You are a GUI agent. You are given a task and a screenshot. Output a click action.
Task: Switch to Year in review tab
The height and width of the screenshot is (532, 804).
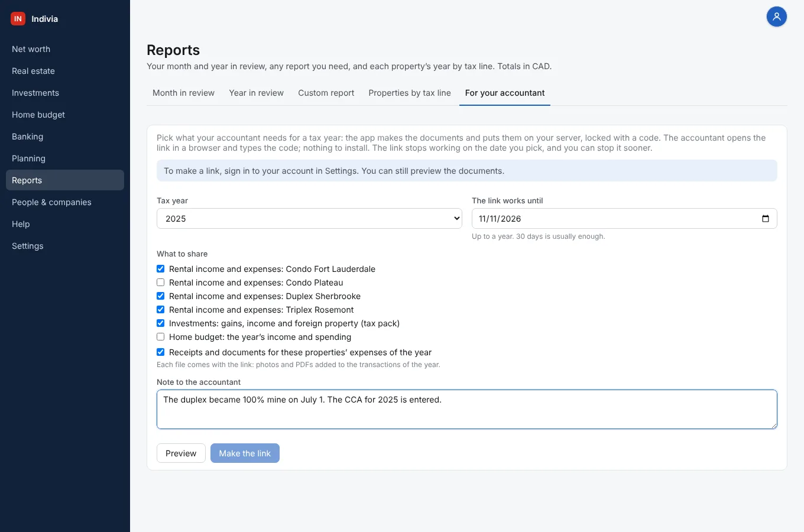point(257,93)
